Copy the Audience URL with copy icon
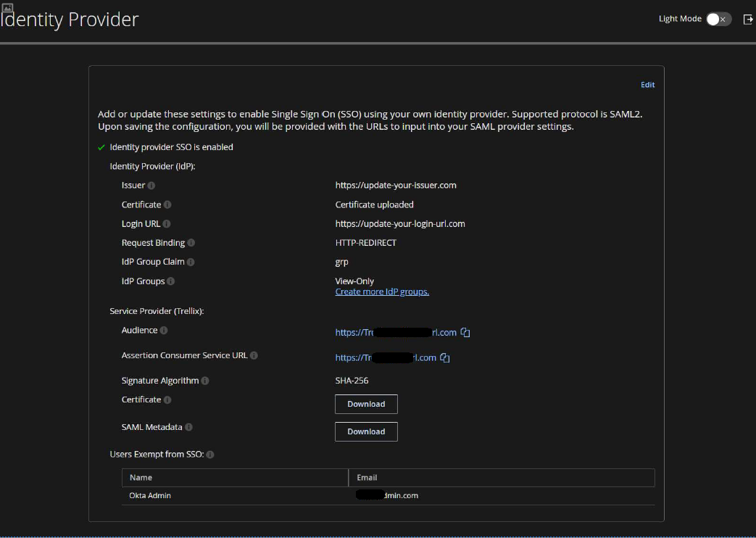Screen dimensions: 756x538 click(x=465, y=333)
